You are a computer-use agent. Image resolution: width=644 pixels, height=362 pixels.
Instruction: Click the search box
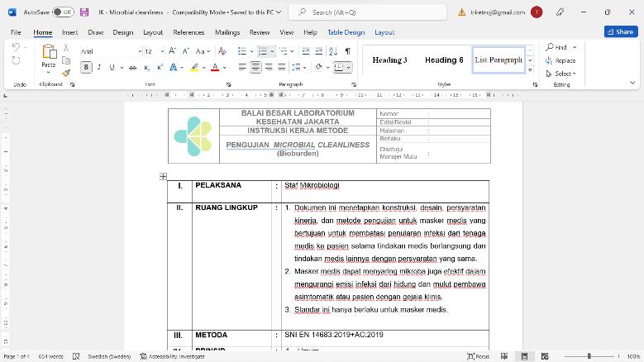[x=368, y=12]
